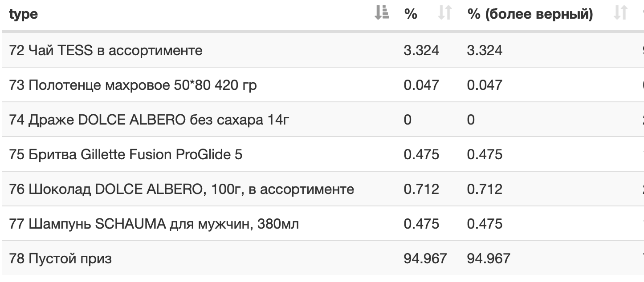The height and width of the screenshot is (282, 644).
Task: Click the 0 value in % (более верный) column
Action: (471, 120)
